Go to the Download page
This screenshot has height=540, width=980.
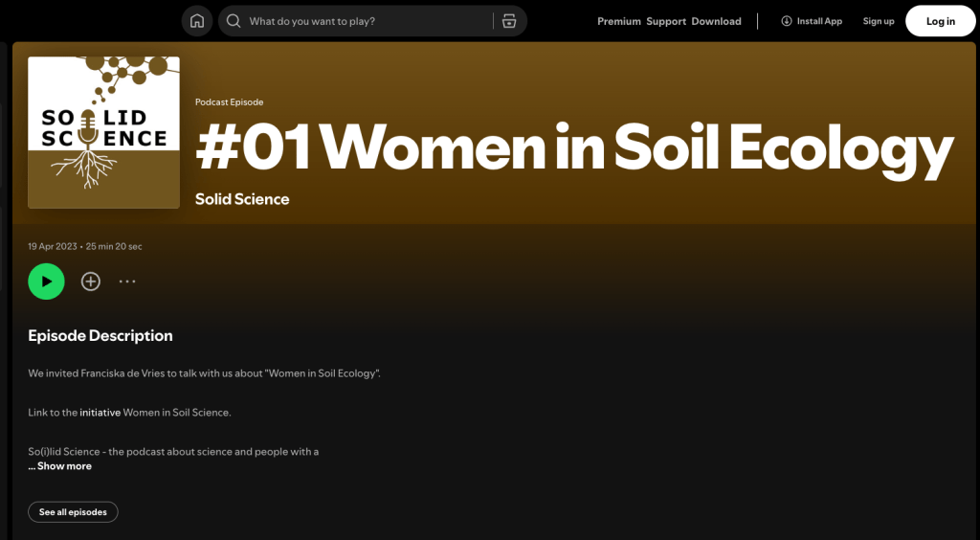pyautogui.click(x=716, y=21)
